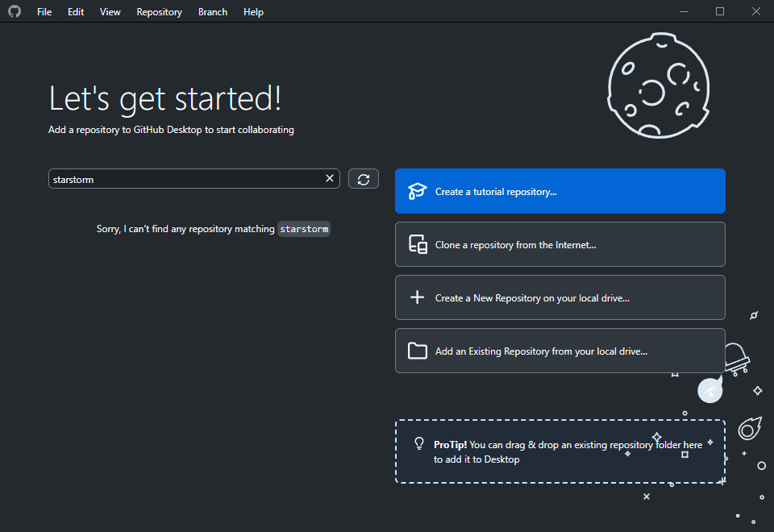Minimize the GitHub Desktop window
The height and width of the screenshot is (532, 774).
pos(684,11)
